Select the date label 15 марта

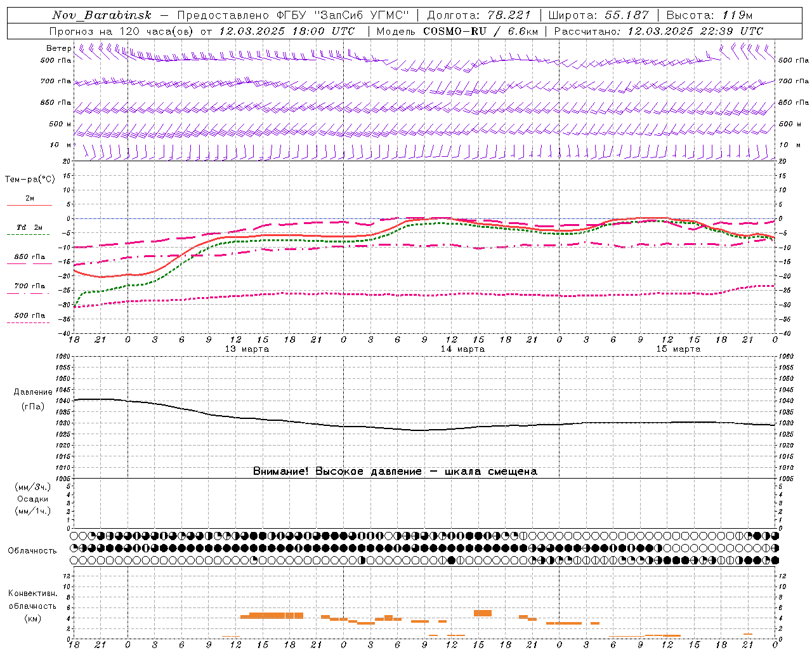click(678, 349)
